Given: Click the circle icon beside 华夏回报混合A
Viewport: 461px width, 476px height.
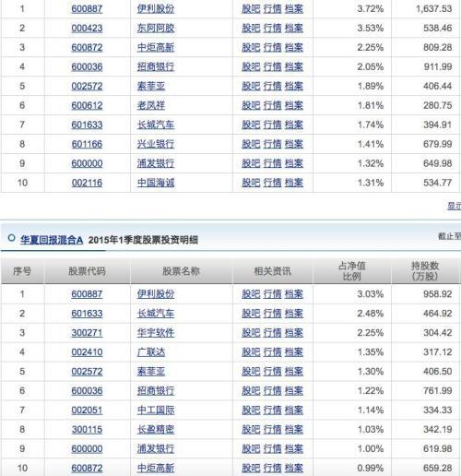Looking at the screenshot, I should click(12, 238).
